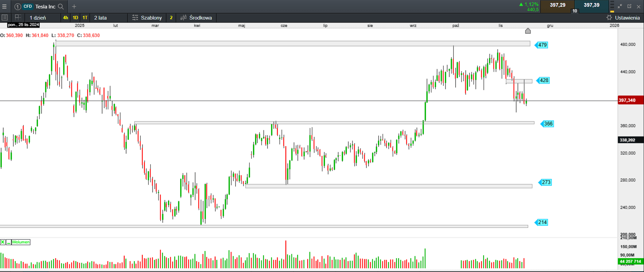
Task: Detach chart into a separate window
Action: click(629, 6)
